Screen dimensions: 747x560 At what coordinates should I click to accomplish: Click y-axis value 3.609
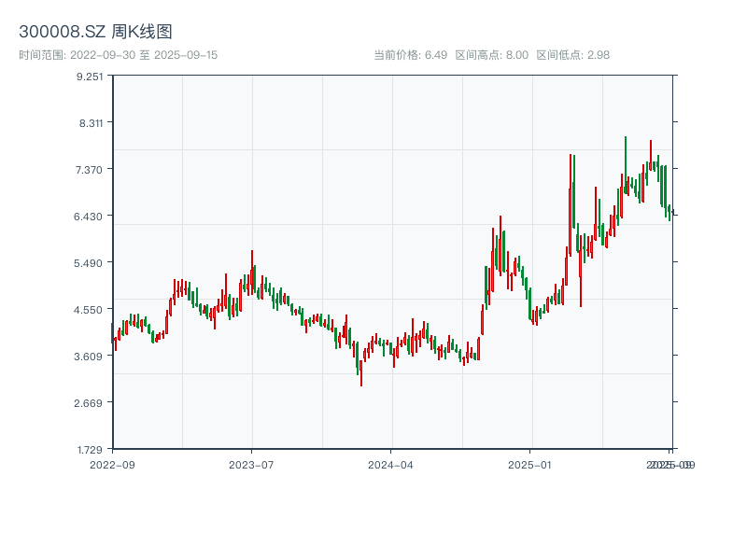88,357
